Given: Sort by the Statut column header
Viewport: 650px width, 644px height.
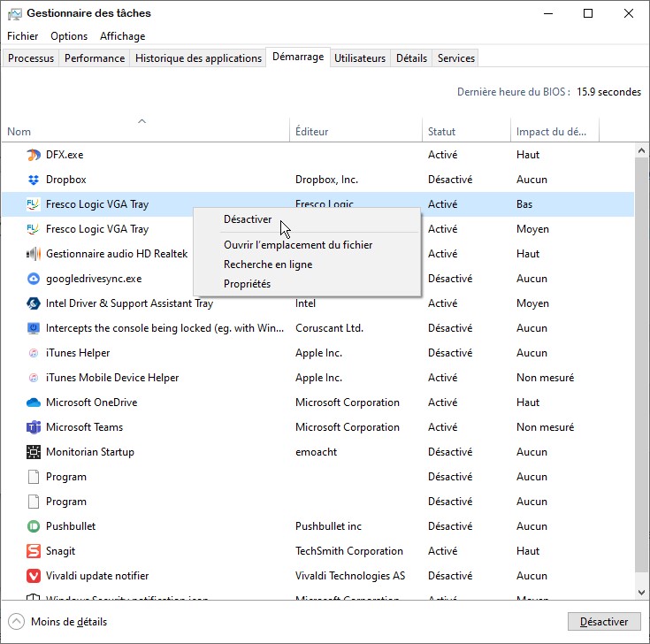Looking at the screenshot, I should [442, 132].
